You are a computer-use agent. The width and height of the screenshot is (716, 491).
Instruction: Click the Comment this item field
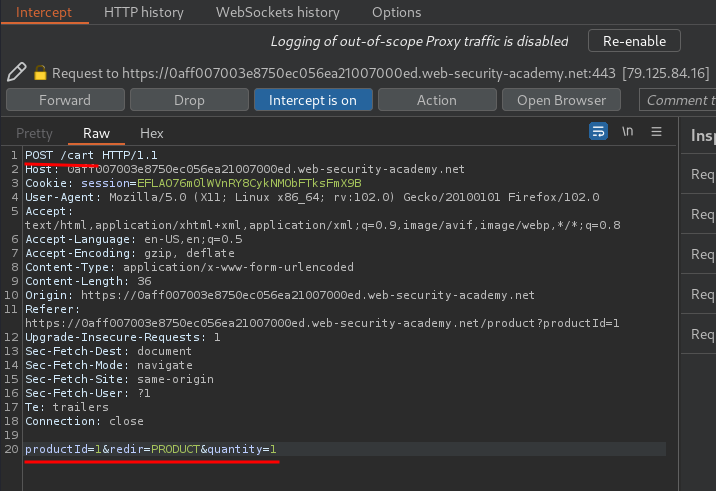(678, 100)
